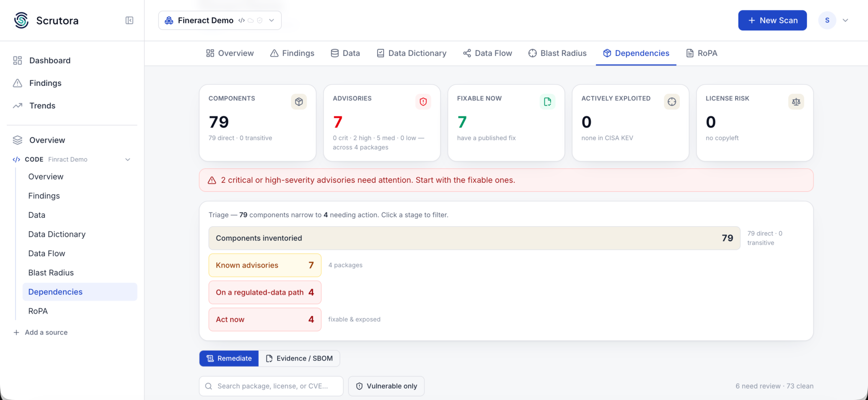The image size is (868, 400).
Task: Click the search magnifier icon
Action: 209,386
